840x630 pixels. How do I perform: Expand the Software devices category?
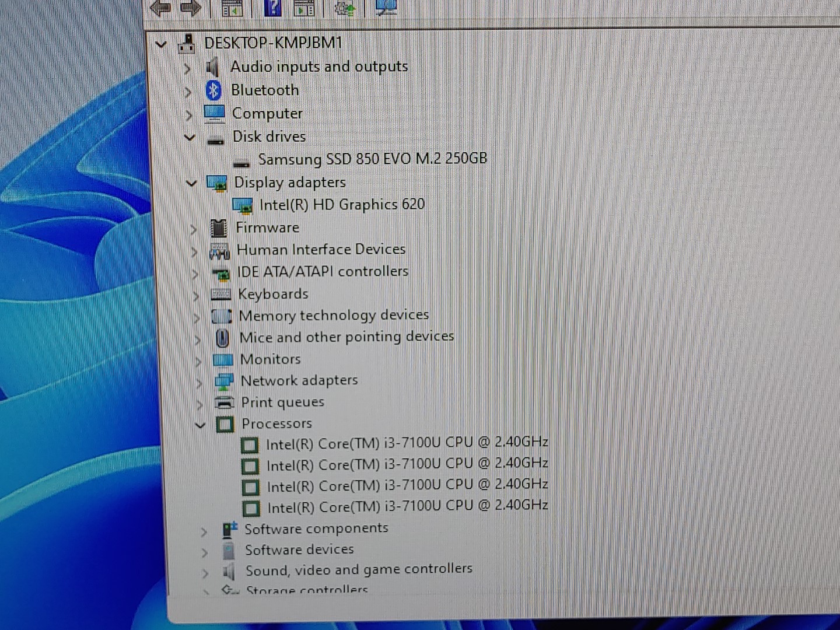click(205, 552)
